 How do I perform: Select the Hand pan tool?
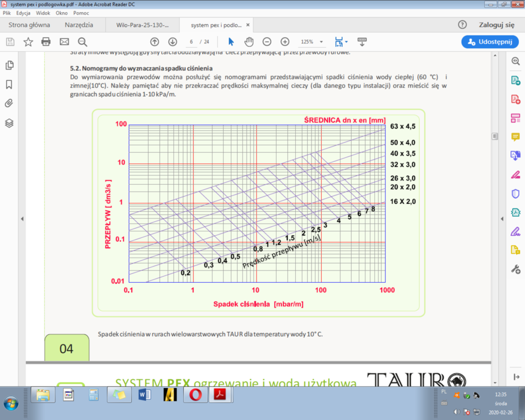[x=249, y=42]
